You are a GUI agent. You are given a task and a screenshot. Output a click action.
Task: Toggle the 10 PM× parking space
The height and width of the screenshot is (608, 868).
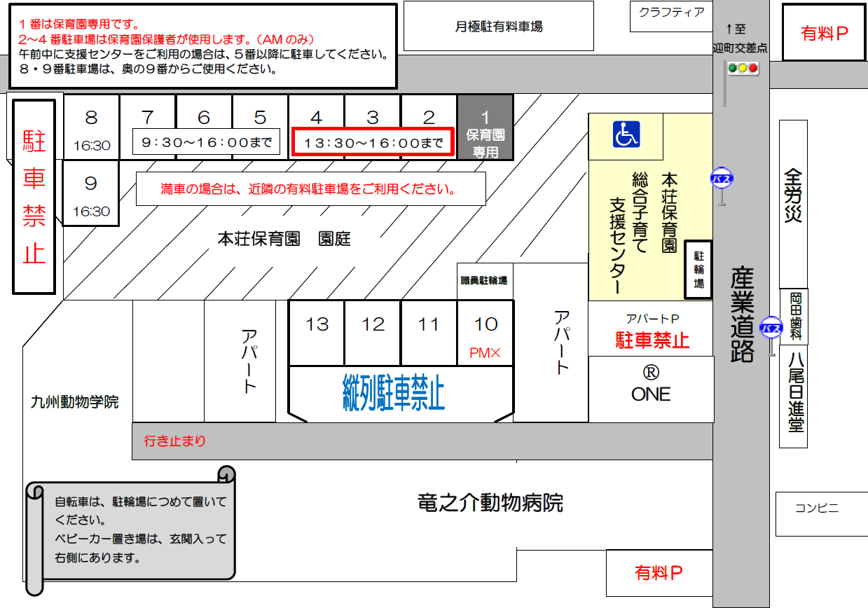pos(486,332)
